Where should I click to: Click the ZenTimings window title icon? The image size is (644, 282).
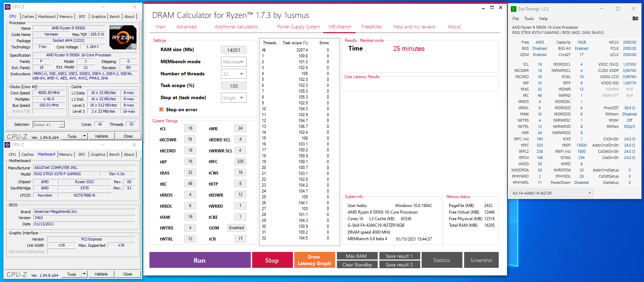[514, 9]
